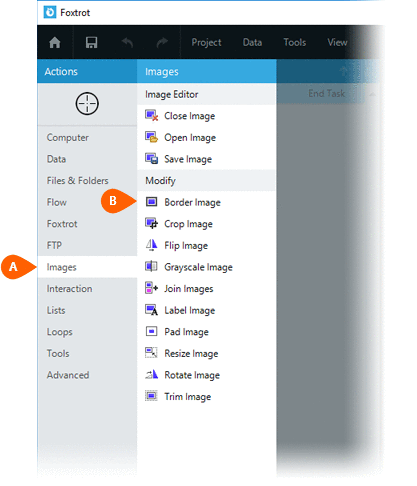Image resolution: width=417 pixels, height=486 pixels.
Task: Click the Join Images icon
Action: [x=151, y=288]
